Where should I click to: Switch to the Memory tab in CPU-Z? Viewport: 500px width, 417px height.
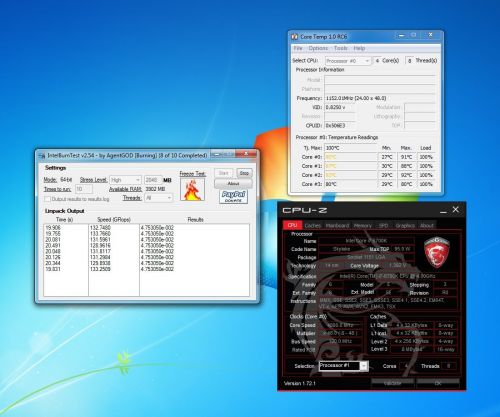362,226
